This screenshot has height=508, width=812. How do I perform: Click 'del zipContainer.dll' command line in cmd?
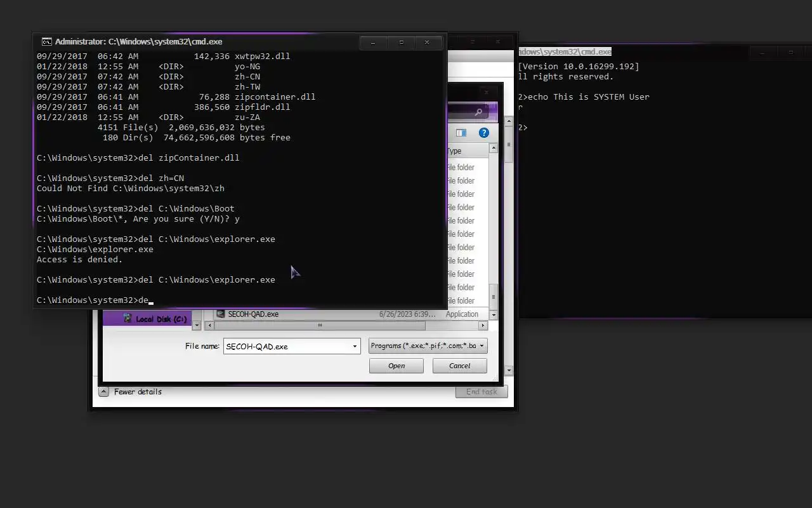tap(188, 157)
